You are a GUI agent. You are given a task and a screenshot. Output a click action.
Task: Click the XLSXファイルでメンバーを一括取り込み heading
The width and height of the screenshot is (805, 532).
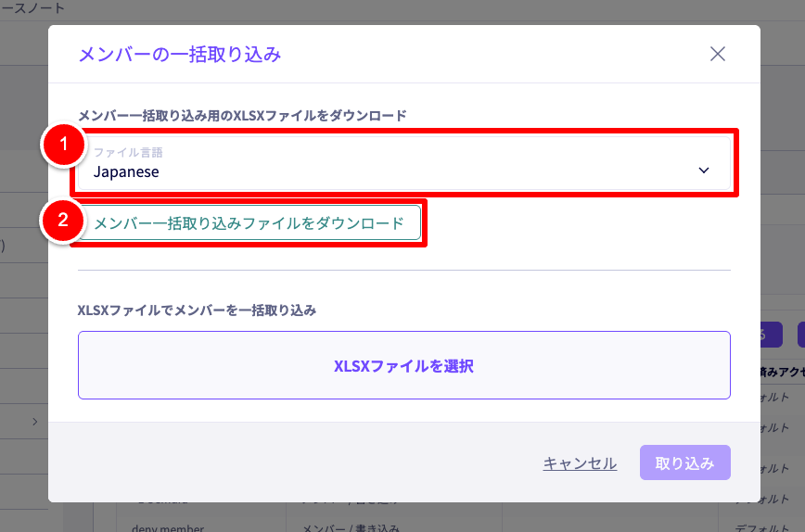pyautogui.click(x=197, y=310)
